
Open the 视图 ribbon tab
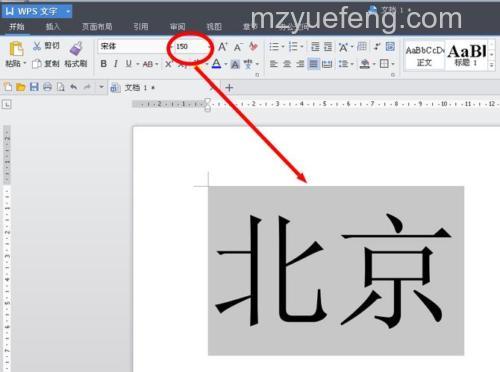pyautogui.click(x=214, y=27)
